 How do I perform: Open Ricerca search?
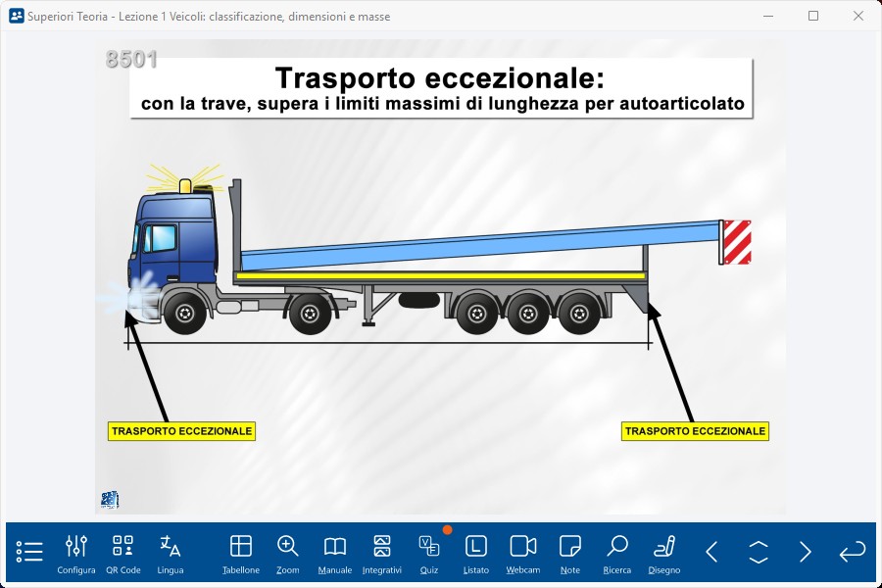pos(617,553)
